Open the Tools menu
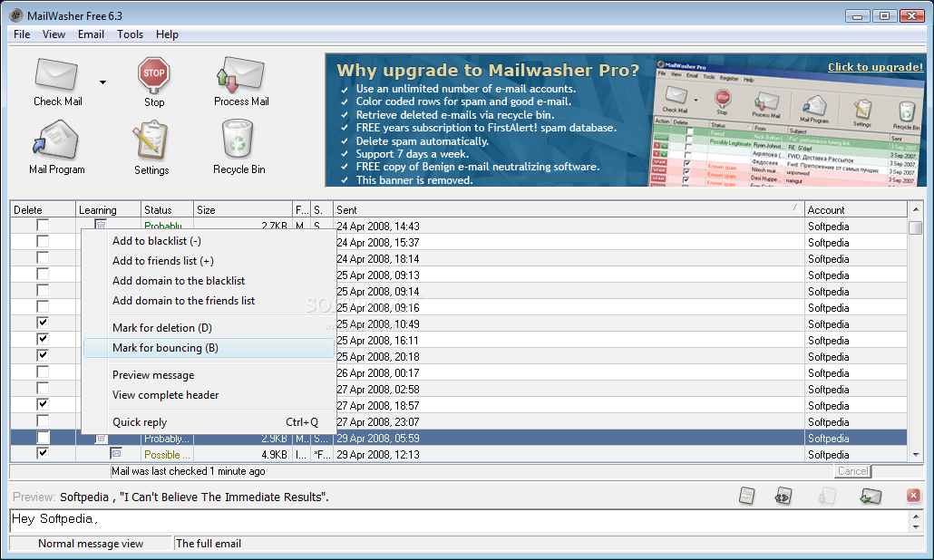Image resolution: width=934 pixels, height=560 pixels. click(x=130, y=34)
